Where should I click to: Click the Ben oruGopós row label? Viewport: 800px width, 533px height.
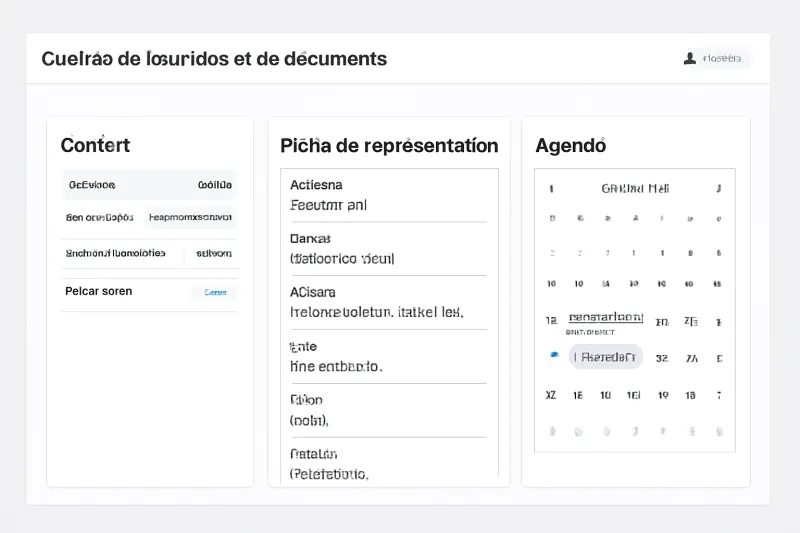[x=99, y=218]
